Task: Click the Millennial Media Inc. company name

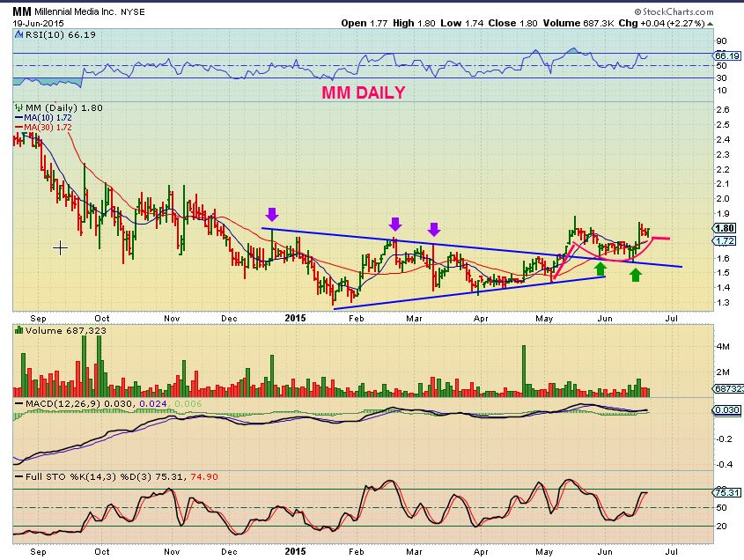Action: click(x=75, y=11)
